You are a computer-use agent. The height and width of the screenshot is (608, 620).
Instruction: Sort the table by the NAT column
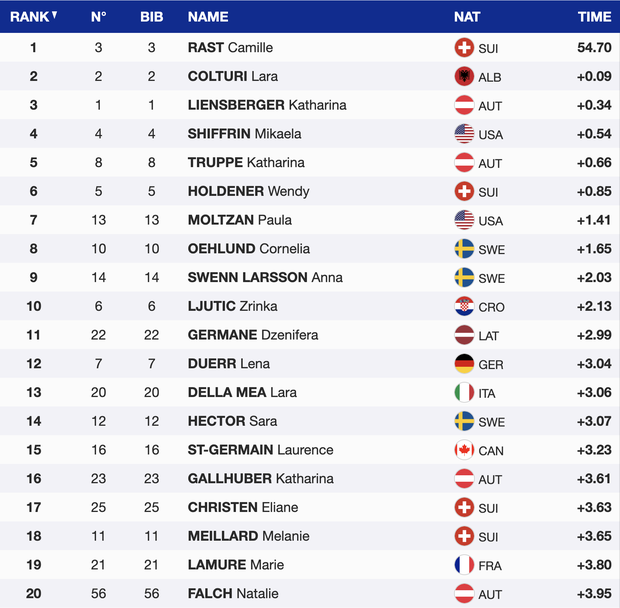[x=467, y=17]
